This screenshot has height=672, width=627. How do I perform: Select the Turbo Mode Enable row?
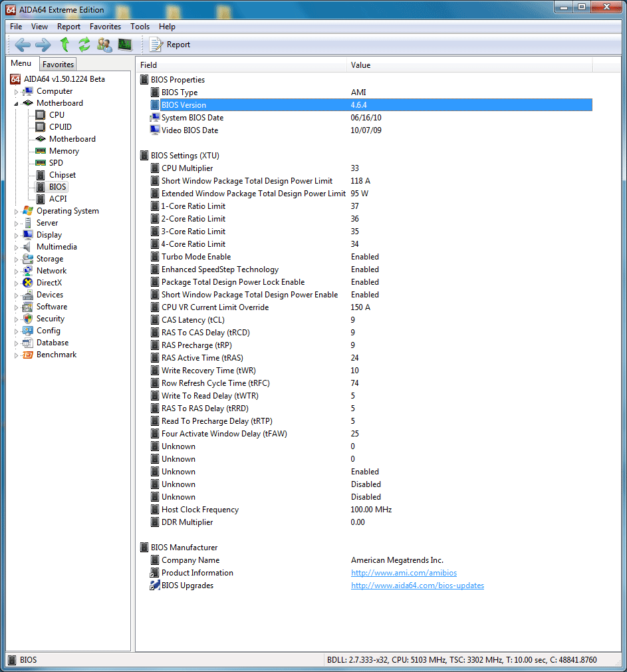click(371, 257)
